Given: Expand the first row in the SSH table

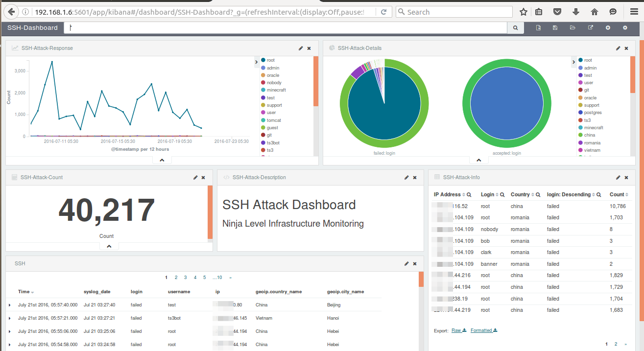Looking at the screenshot, I should coord(10,304).
